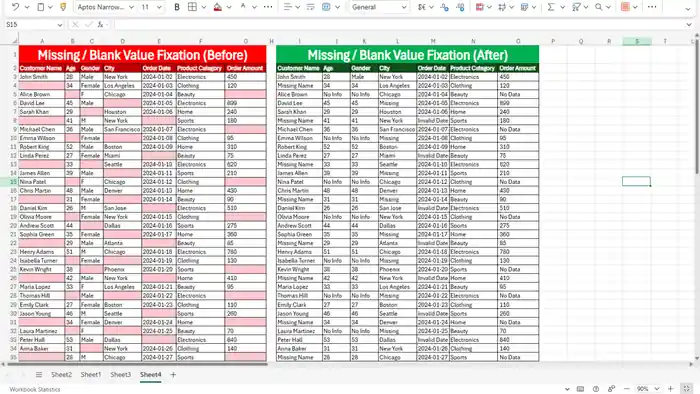Click the horizontal scrollbar thumb
The width and height of the screenshot is (700, 394).
(x=138, y=365)
